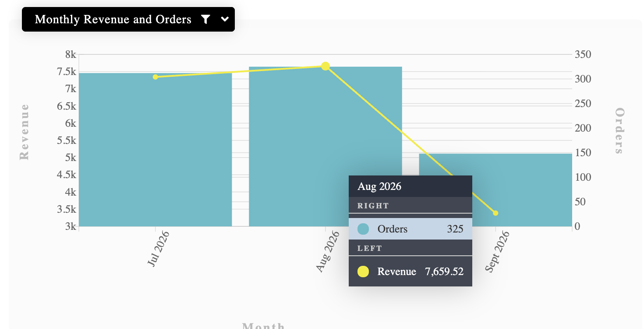Click the Jul 2026 x-axis label

(x=158, y=249)
